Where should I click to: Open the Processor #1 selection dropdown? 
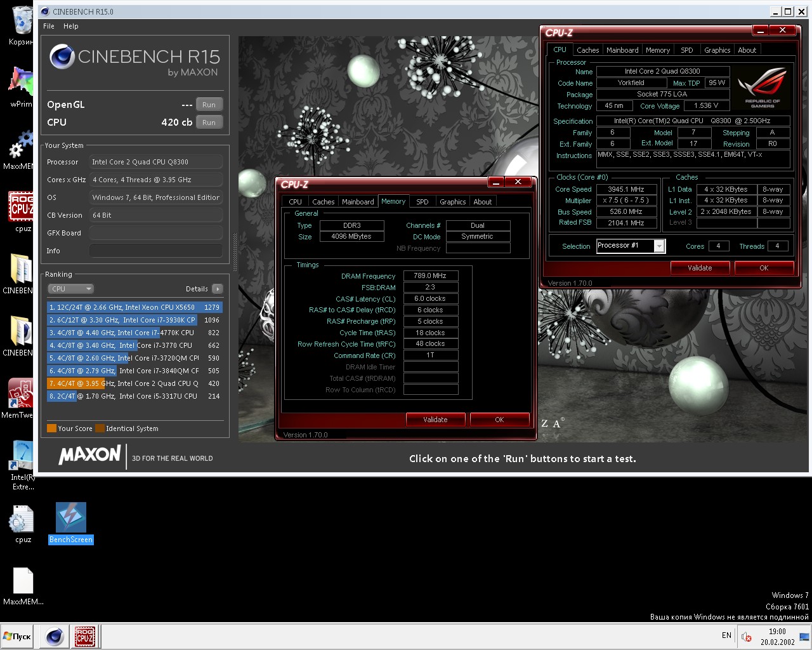[631, 246]
